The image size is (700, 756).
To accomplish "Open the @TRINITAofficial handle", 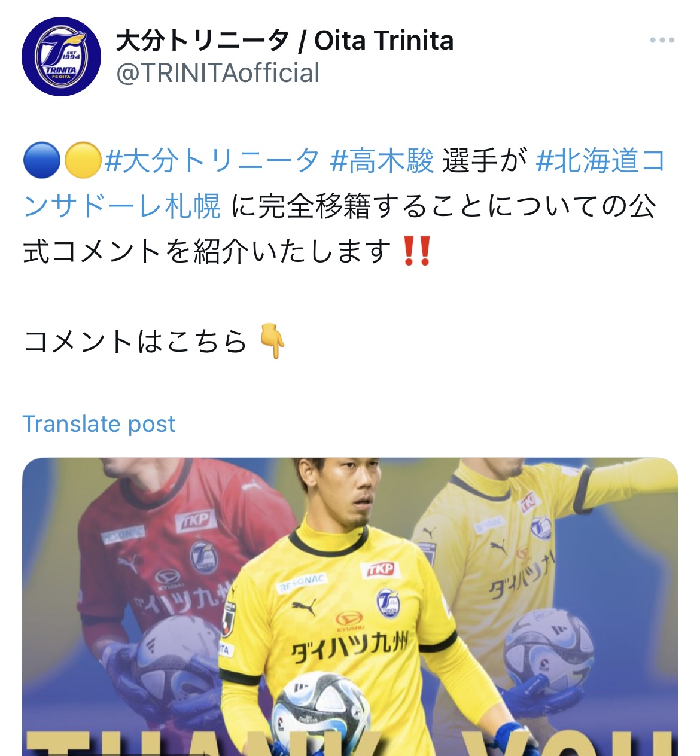I will pos(218,73).
